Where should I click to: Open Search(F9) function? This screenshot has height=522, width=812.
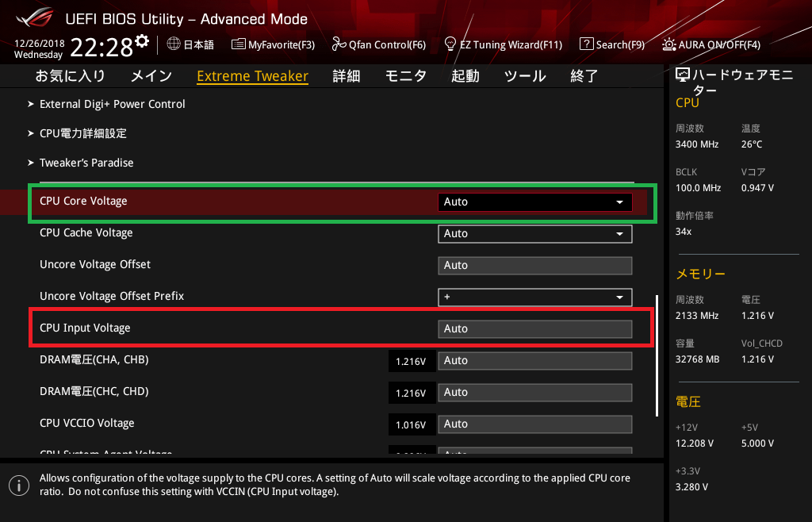[620, 44]
